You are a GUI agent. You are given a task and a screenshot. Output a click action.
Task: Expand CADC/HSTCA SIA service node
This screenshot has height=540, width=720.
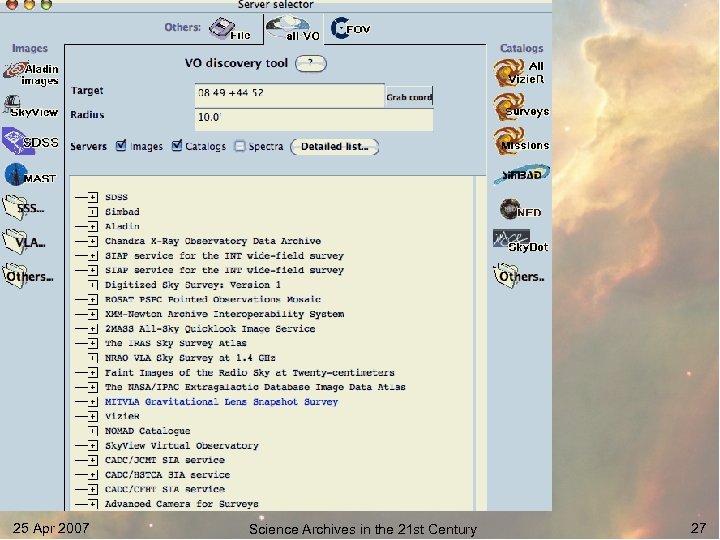[93, 475]
